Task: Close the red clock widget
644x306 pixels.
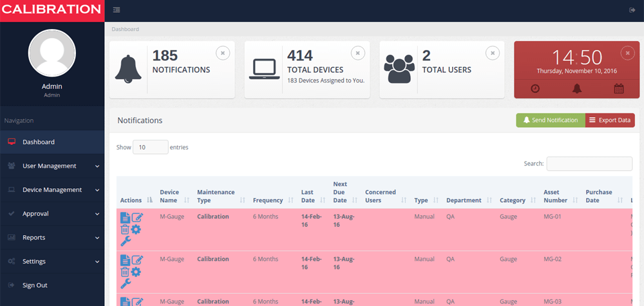Action: 627,53
